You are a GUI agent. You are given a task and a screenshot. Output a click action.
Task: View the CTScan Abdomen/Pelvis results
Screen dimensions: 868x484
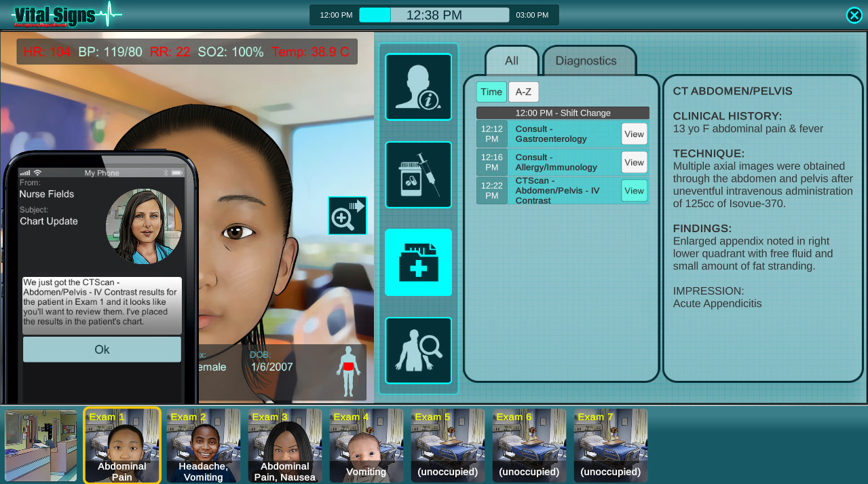coord(633,191)
